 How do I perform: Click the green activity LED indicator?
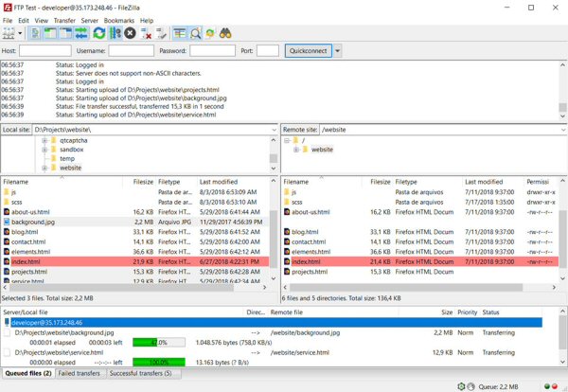point(547,386)
